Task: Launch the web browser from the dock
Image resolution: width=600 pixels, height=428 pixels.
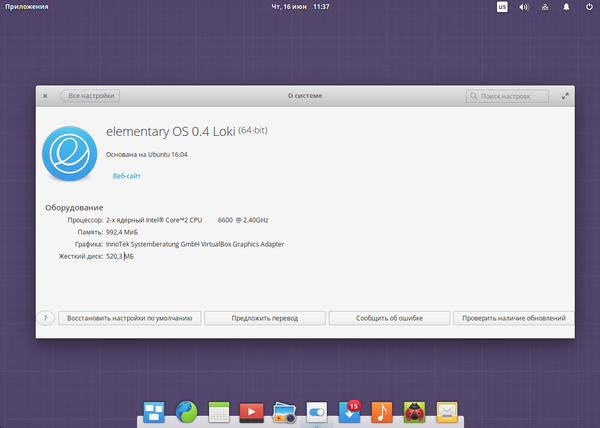Action: coord(187,411)
